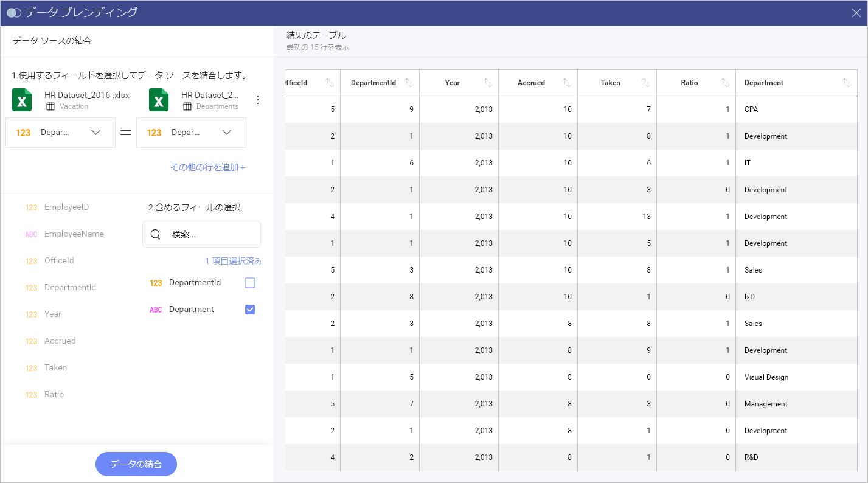Click the 123 icon beside DepartmentId checkbox
The width and height of the screenshot is (868, 483).
(x=156, y=283)
